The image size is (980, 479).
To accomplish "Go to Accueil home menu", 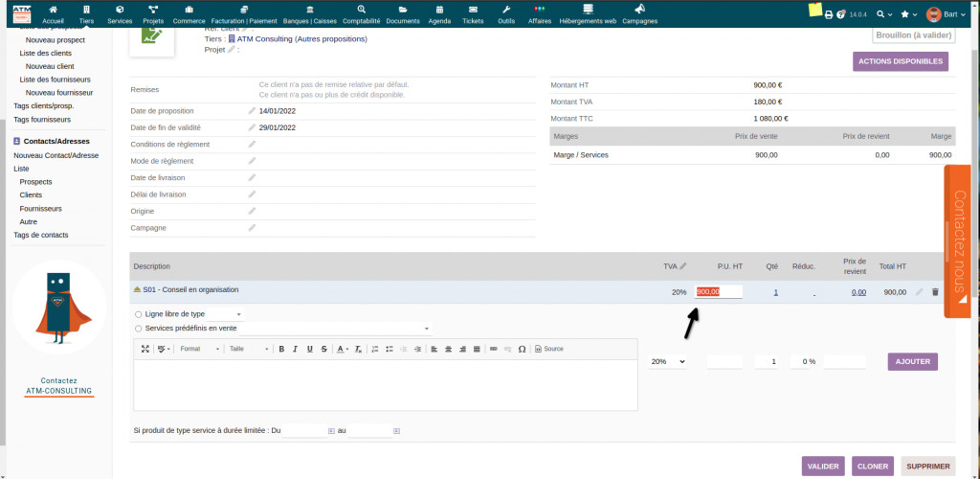I will pos(54,14).
